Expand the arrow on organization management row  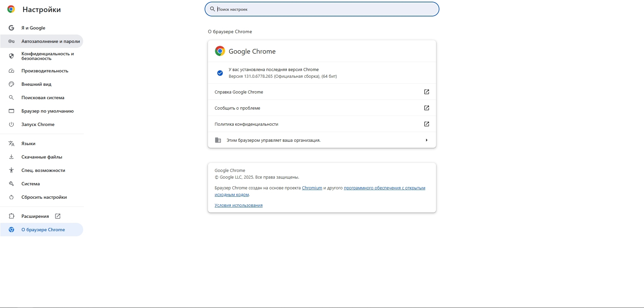[427, 140]
